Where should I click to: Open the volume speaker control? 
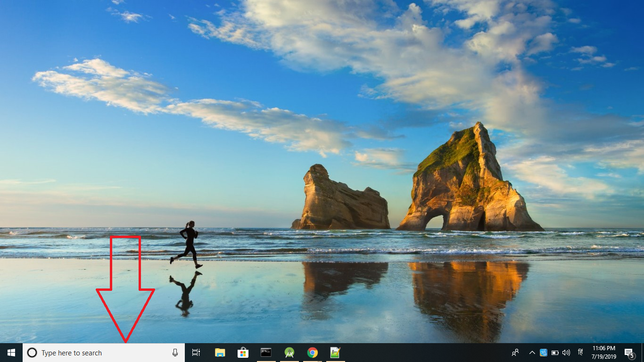tap(566, 353)
